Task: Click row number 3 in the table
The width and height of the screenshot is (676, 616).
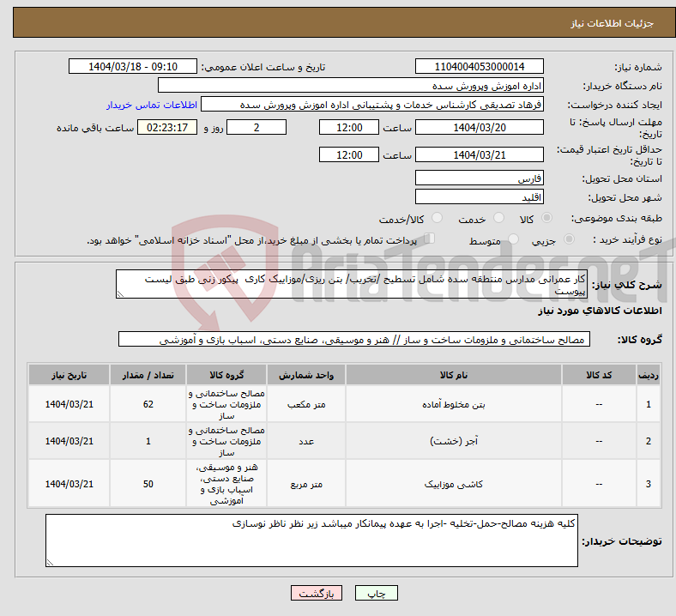Action: [x=648, y=484]
